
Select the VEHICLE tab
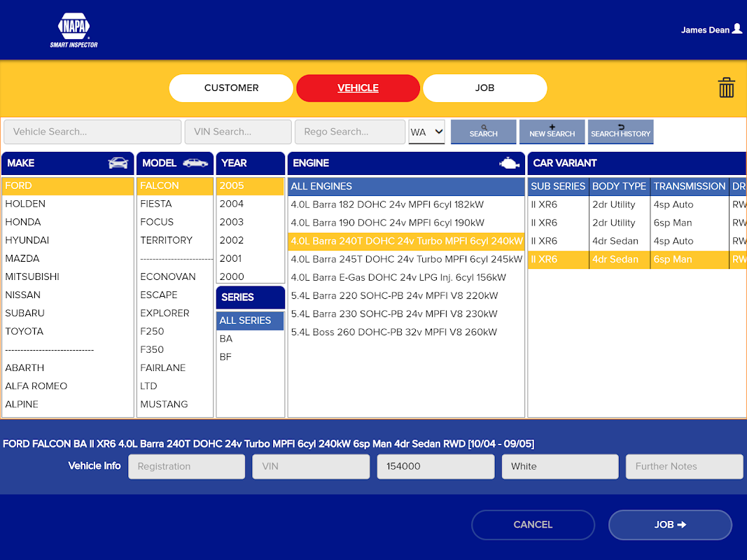coord(358,88)
